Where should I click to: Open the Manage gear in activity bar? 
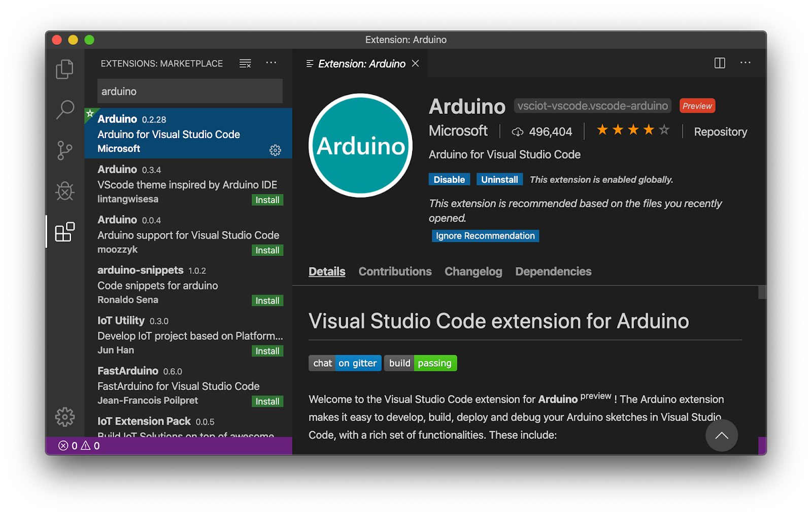point(64,417)
